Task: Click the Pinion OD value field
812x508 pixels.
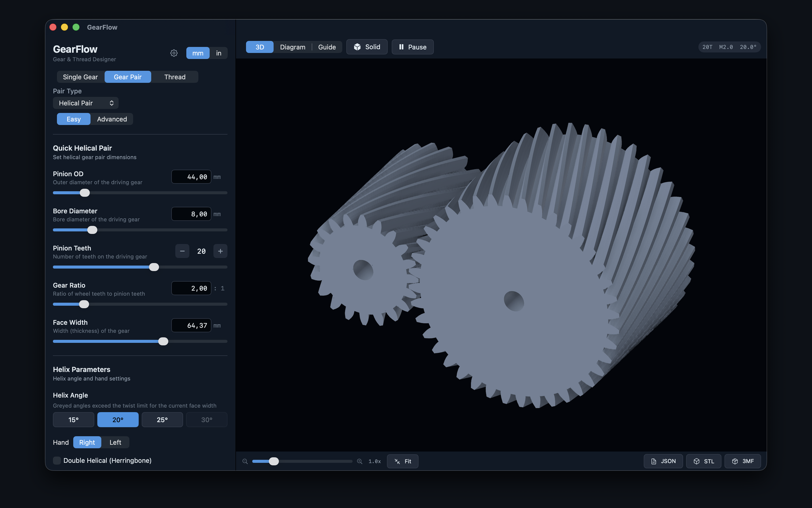Action: (x=191, y=177)
